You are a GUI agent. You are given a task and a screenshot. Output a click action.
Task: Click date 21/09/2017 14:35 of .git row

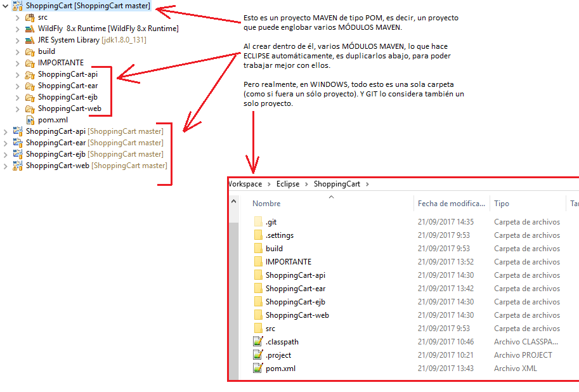coord(446,221)
